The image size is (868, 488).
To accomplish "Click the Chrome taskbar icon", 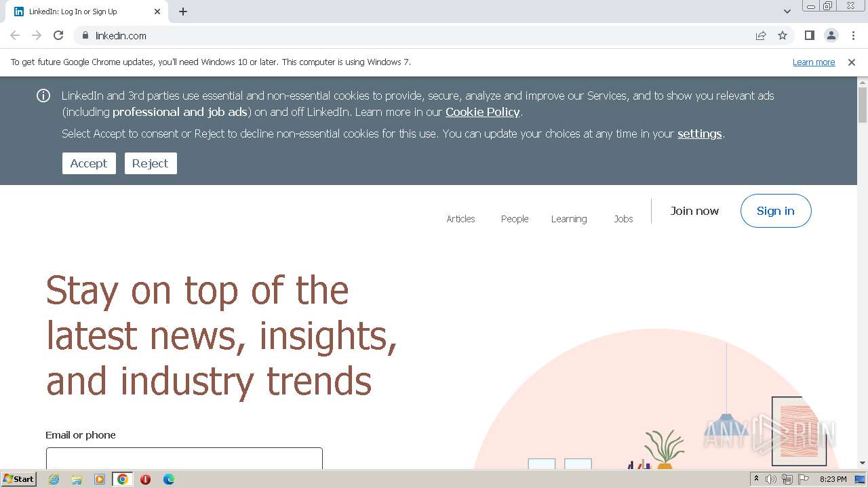I will 123,479.
